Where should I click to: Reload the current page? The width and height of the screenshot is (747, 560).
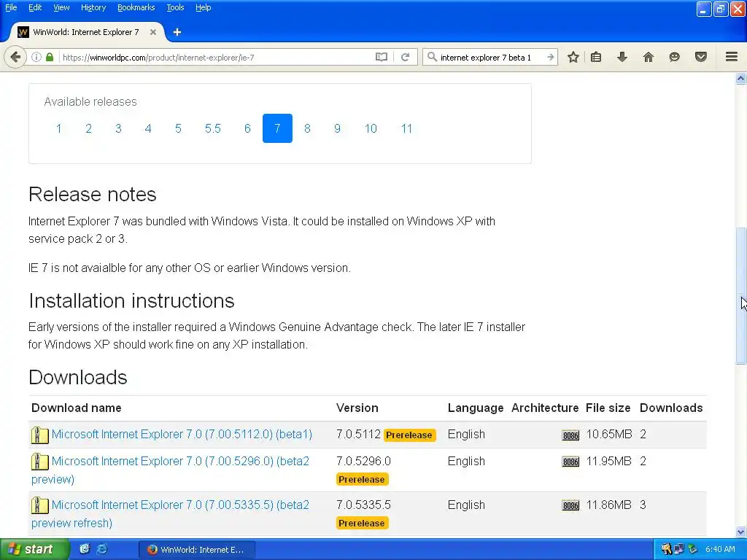click(406, 57)
